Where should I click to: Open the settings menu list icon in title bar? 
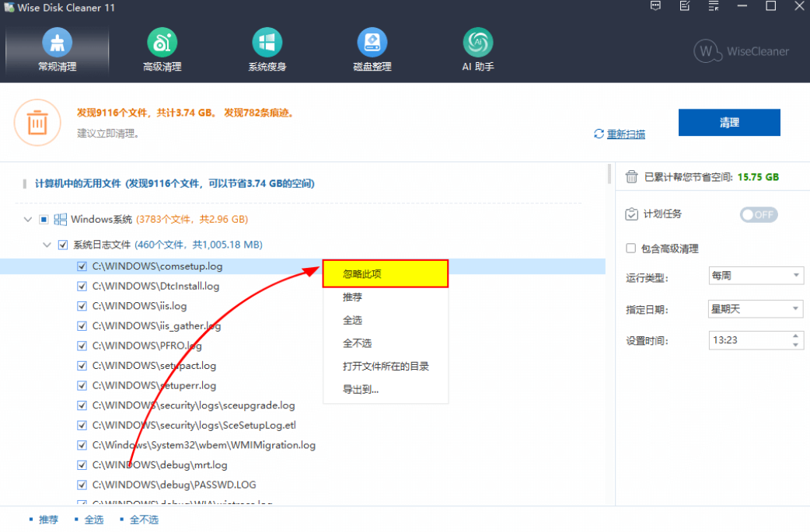714,6
